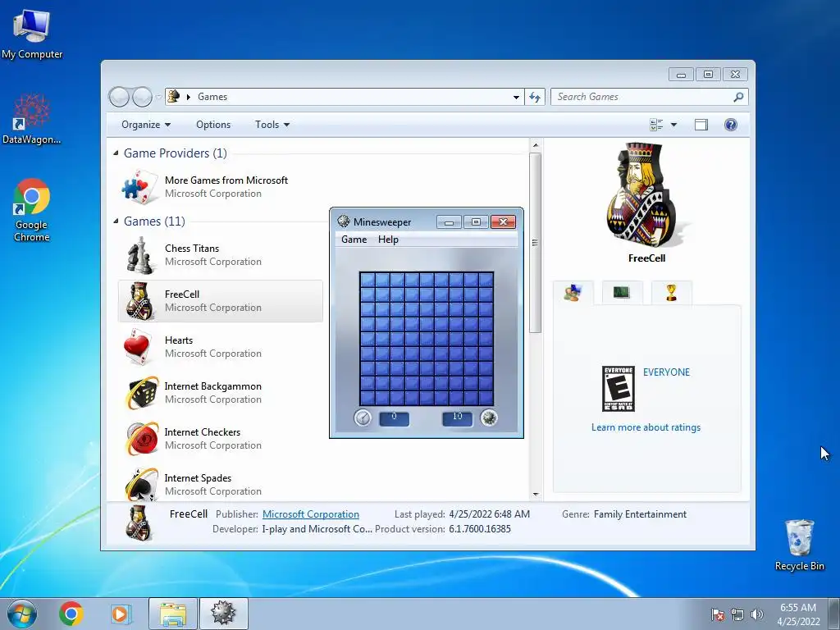840x630 pixels.
Task: Click the games list scrollbar thumb
Action: click(535, 243)
